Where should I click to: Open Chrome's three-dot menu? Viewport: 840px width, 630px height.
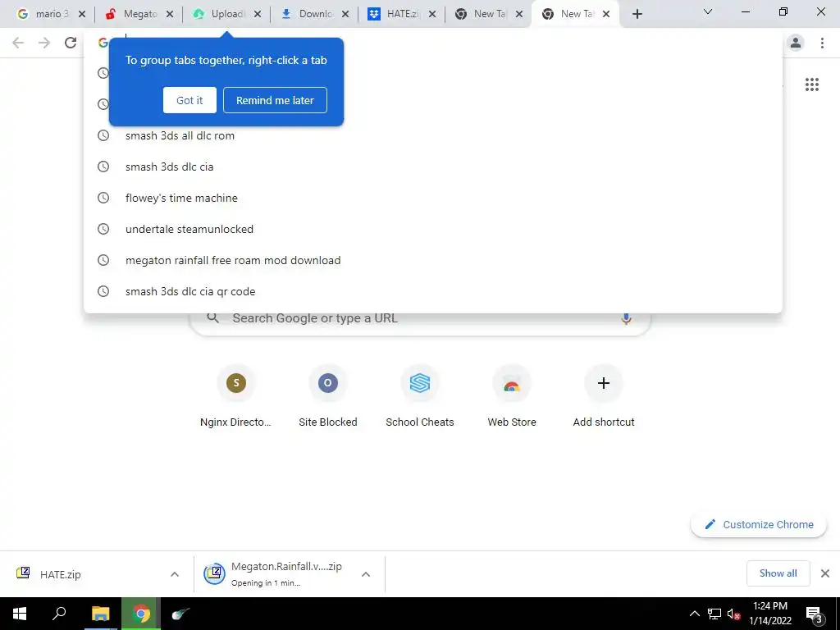(822, 43)
